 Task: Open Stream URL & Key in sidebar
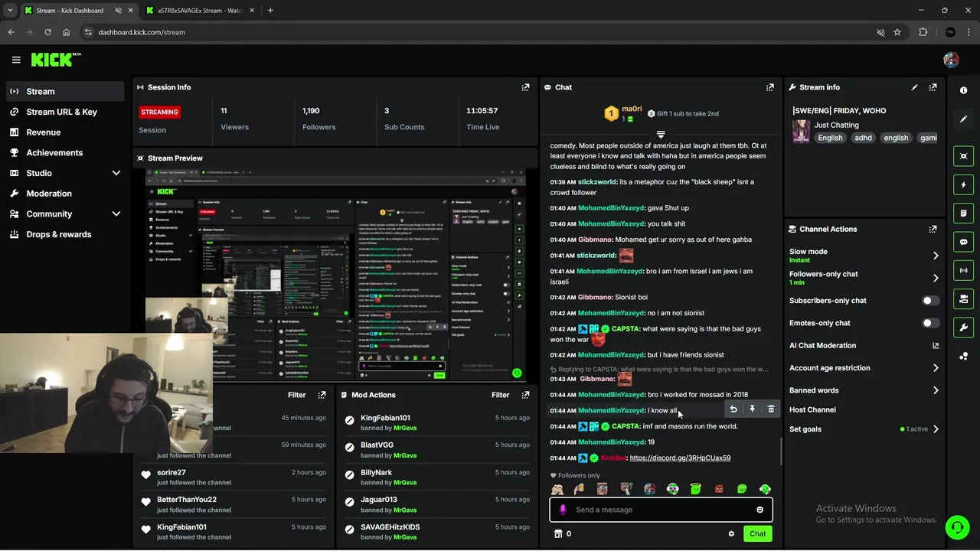coord(65,112)
